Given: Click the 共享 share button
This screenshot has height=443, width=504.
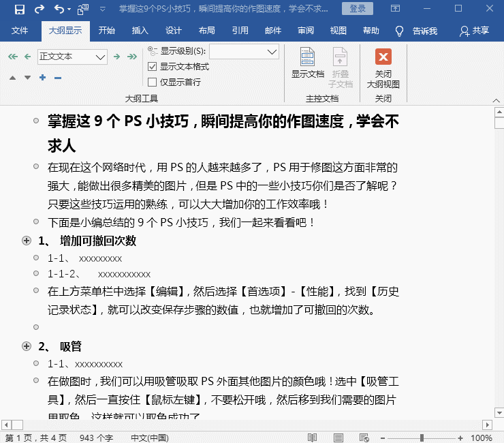Looking at the screenshot, I should pos(474,31).
